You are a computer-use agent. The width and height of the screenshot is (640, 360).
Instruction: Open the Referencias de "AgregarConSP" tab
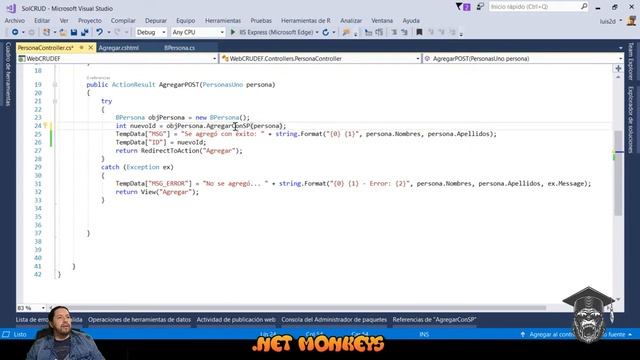(434, 320)
